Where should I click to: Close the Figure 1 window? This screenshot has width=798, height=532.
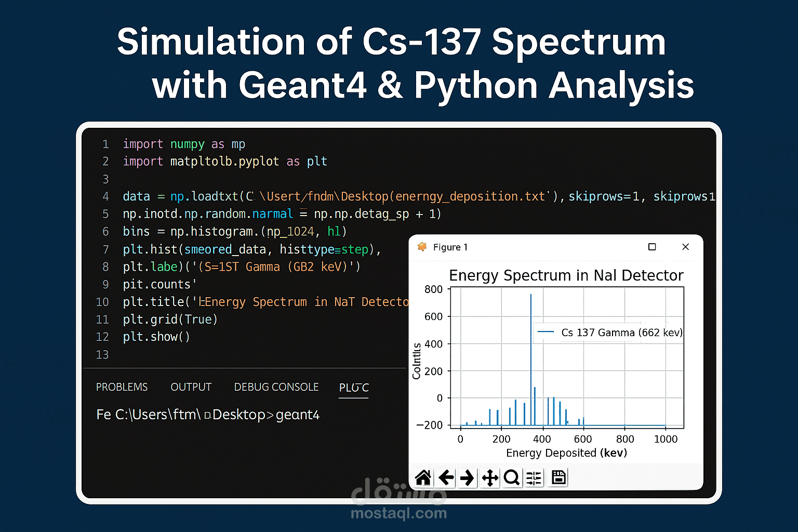point(685,247)
